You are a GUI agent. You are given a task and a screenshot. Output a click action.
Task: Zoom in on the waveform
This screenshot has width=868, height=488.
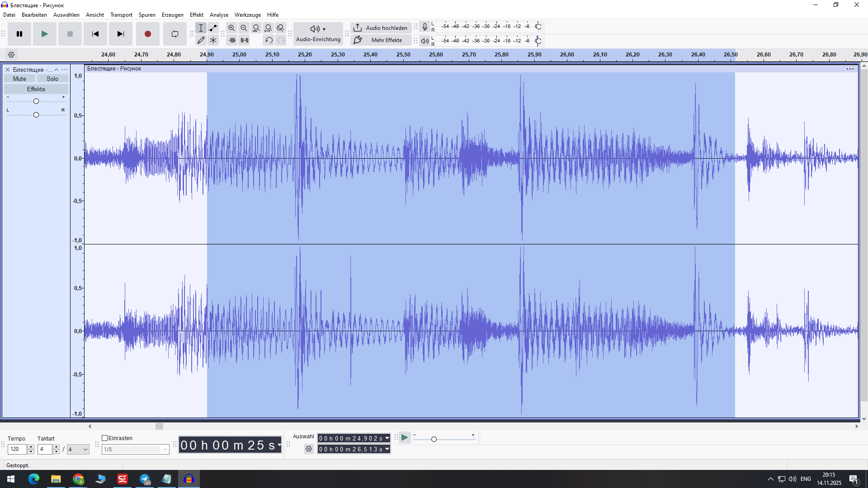[232, 28]
